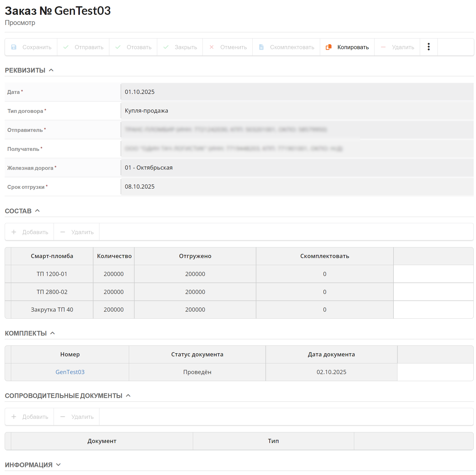
Task: Collapse the РЕКВИЗИТЫ section
Action: tap(51, 70)
